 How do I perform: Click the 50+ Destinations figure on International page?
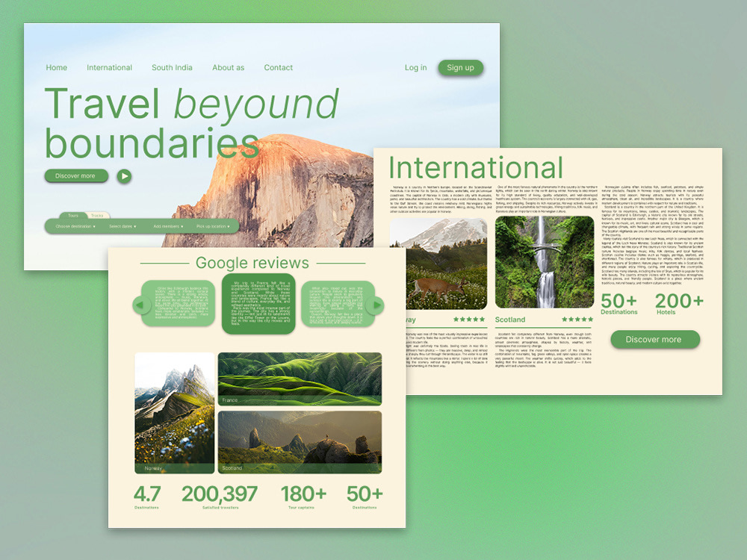pos(619,304)
